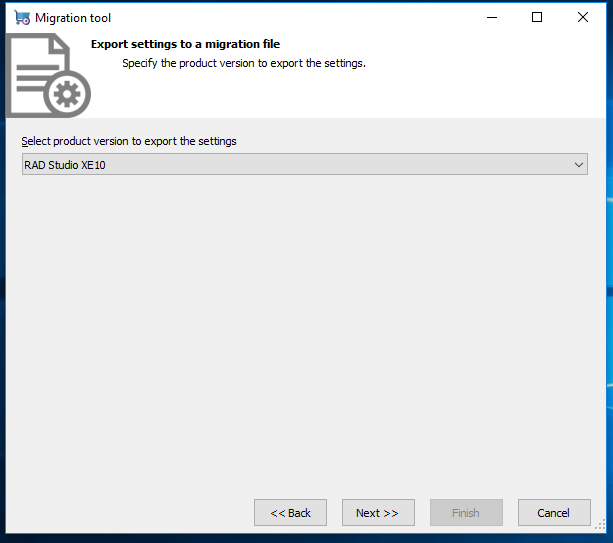
Task: Go to previous step with << Back
Action: click(x=290, y=513)
